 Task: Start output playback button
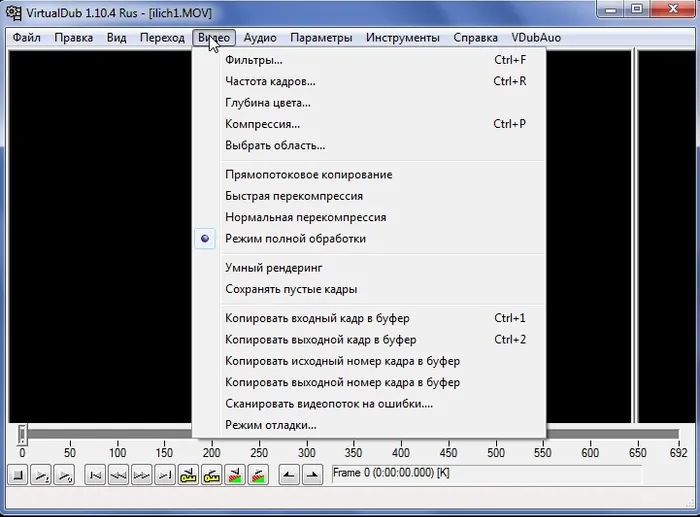(64, 475)
